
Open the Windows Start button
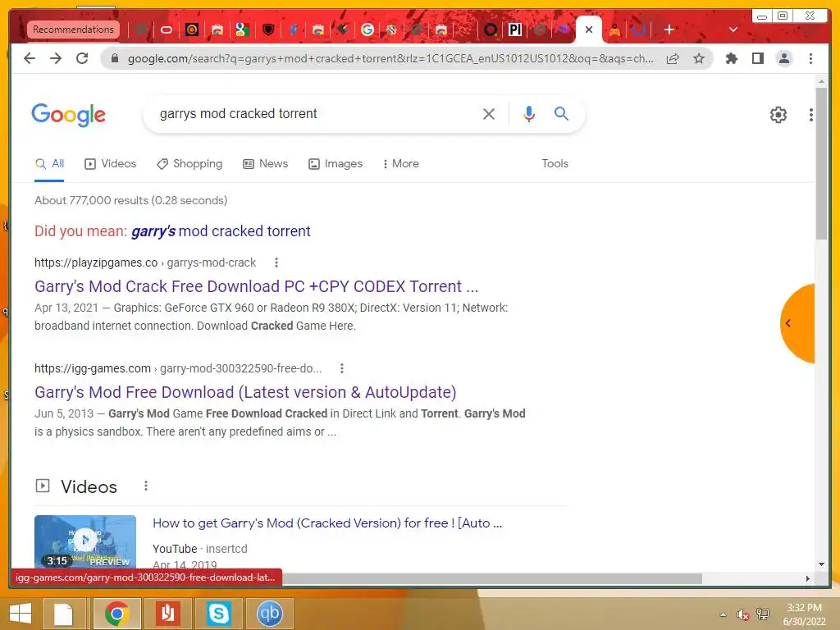click(21, 614)
